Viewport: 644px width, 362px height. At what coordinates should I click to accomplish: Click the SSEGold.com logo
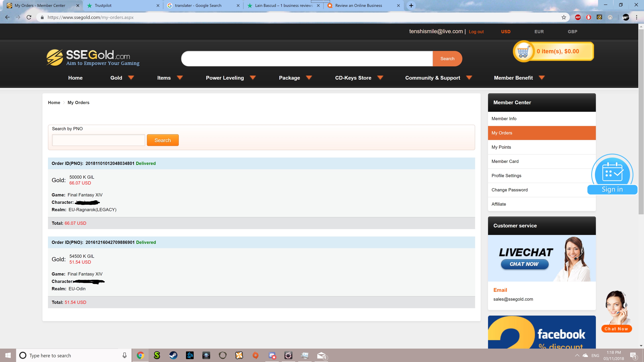(93, 58)
